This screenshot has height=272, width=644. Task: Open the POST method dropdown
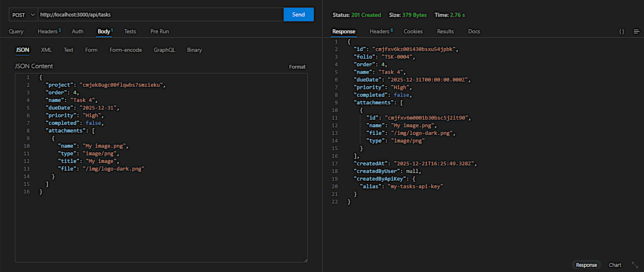tap(23, 15)
